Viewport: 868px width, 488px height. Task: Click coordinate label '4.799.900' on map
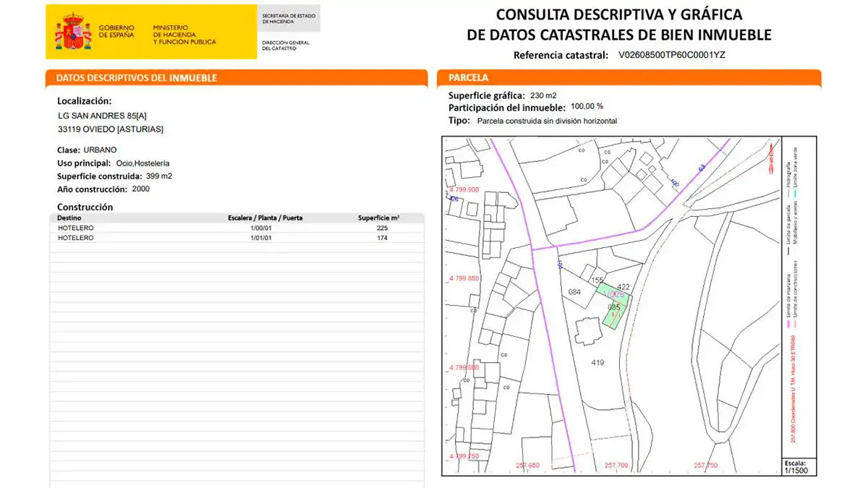pyautogui.click(x=464, y=189)
